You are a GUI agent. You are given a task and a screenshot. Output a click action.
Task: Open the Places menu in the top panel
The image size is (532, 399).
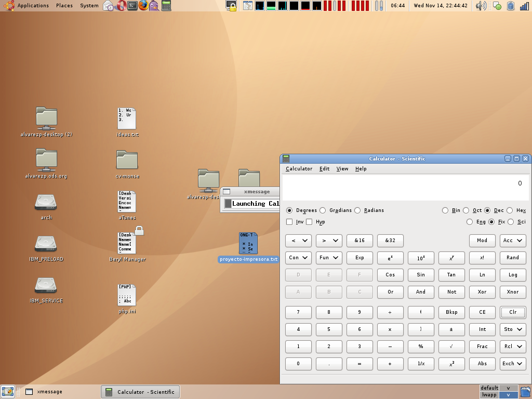click(x=64, y=6)
